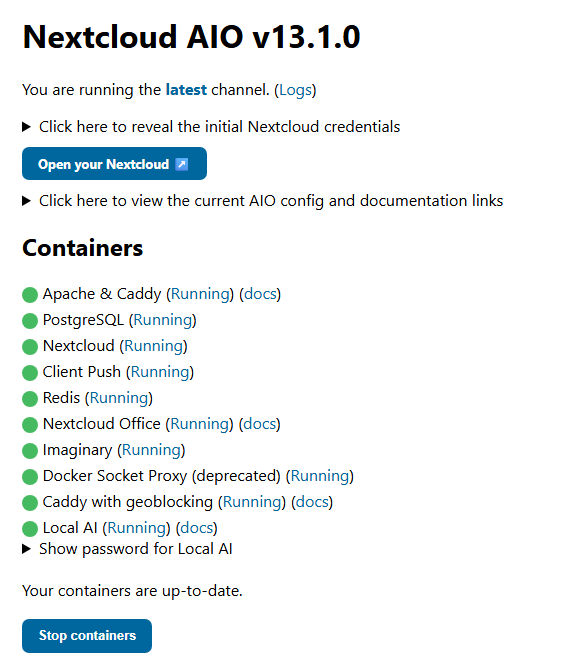The image size is (588, 666).
Task: Expand the current AIO config and documentation links
Action: (263, 200)
